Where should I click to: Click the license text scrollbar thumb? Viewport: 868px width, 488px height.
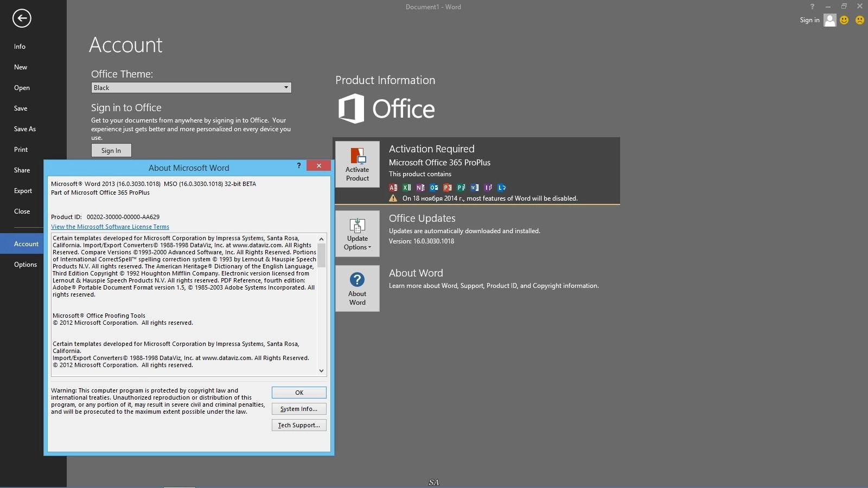[322, 255]
